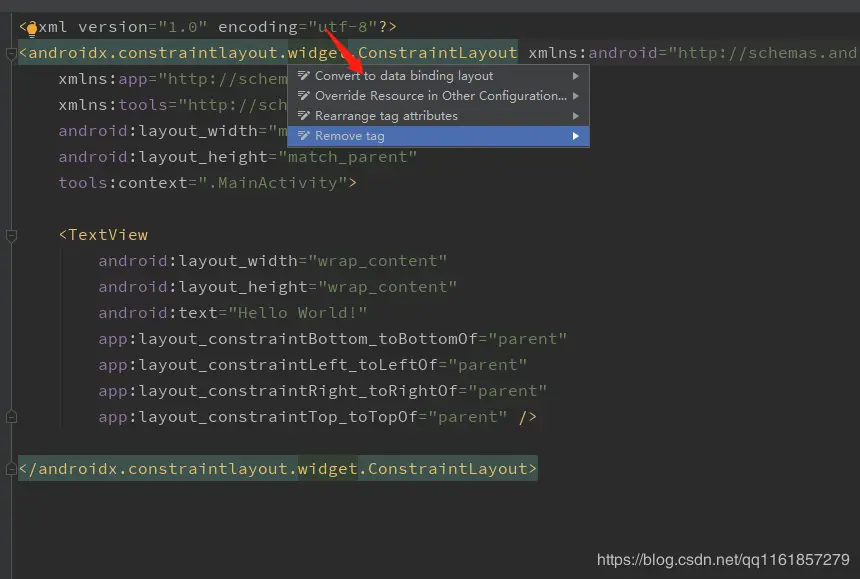Click 'layout_constraintRight_toRightOf' attribute
Screen dimensions: 860x579
[278, 391]
